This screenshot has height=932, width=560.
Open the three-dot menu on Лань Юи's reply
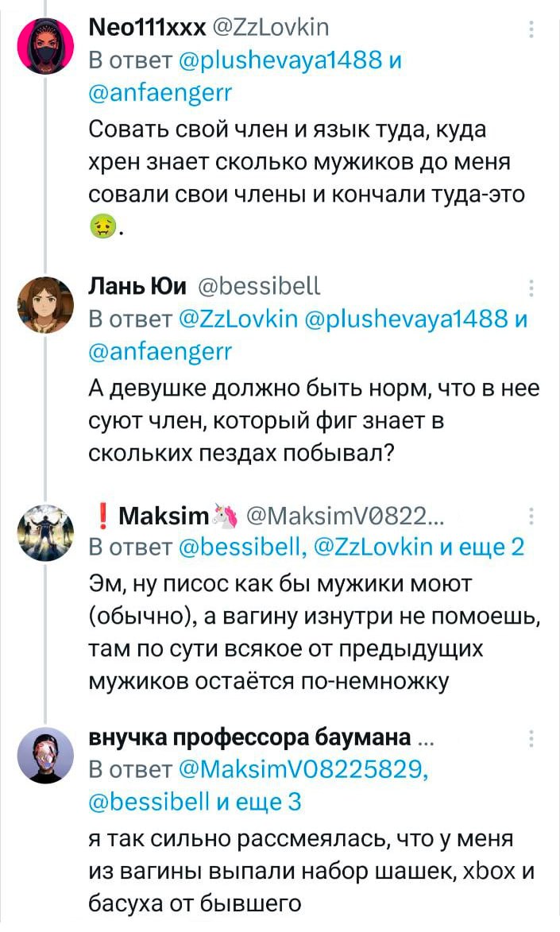531,288
